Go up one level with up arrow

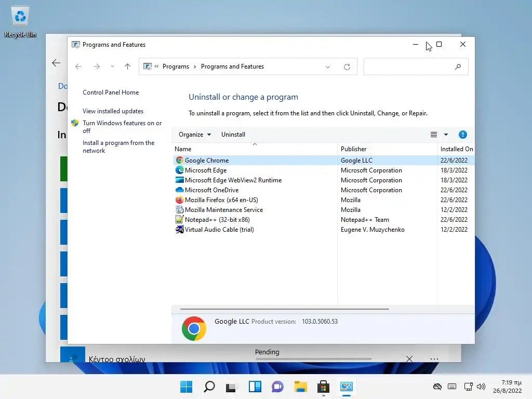coord(127,66)
